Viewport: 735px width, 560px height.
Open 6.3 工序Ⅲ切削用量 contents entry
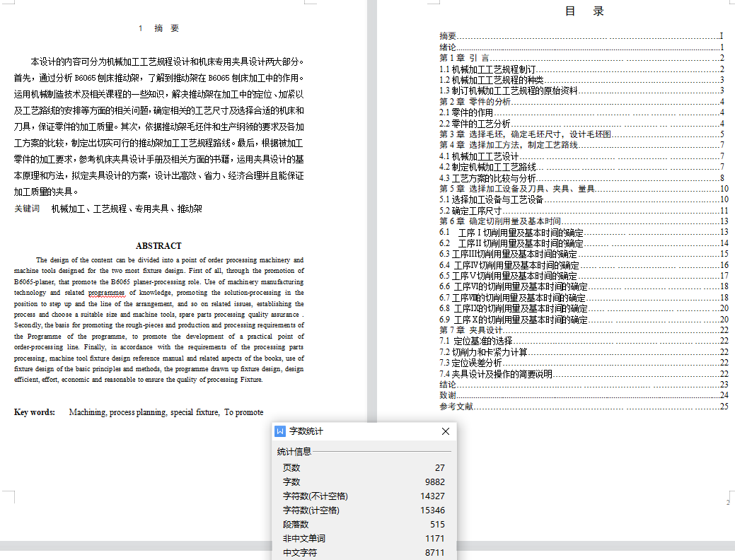click(x=584, y=254)
